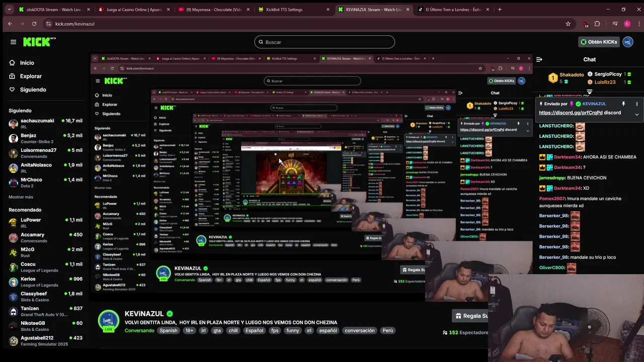Open sachauzumaki followed channel
This screenshot has height=362, width=644.
pyautogui.click(x=45, y=124)
